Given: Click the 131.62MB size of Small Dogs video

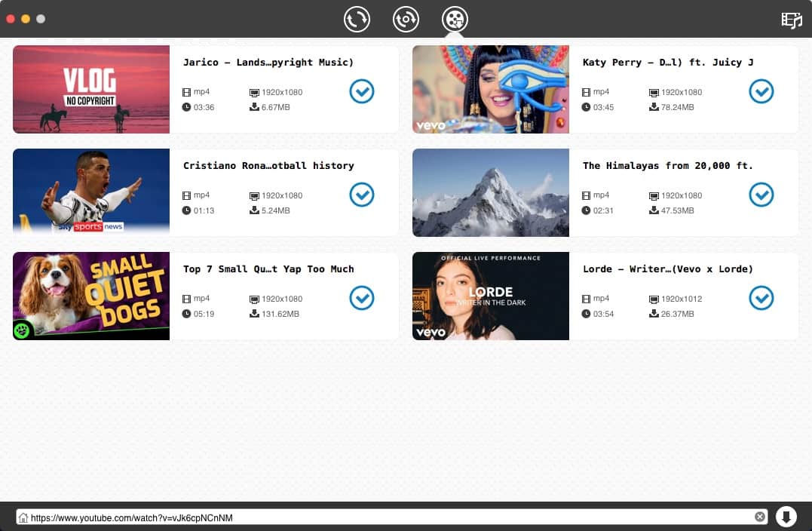Looking at the screenshot, I should (x=280, y=314).
